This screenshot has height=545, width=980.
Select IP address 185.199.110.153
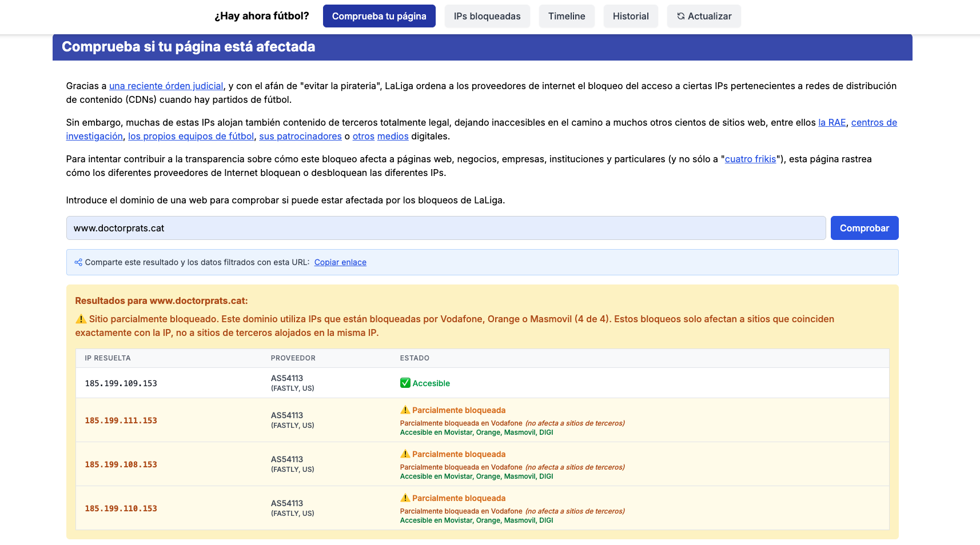tap(121, 508)
